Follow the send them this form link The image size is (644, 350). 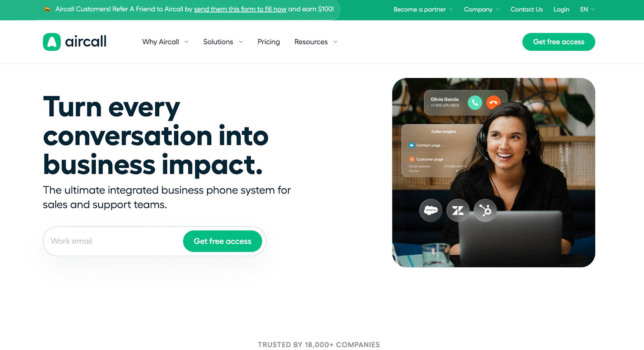pos(240,9)
